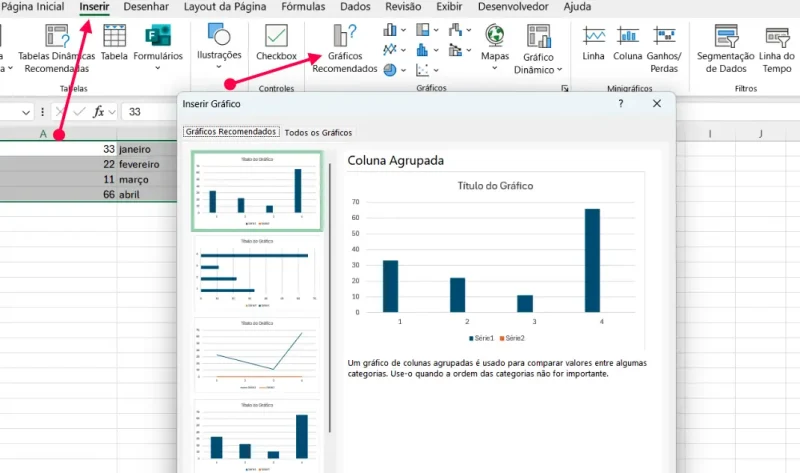800x473 pixels.
Task: Confirm entry with formula bar checkmark
Action: tap(79, 111)
